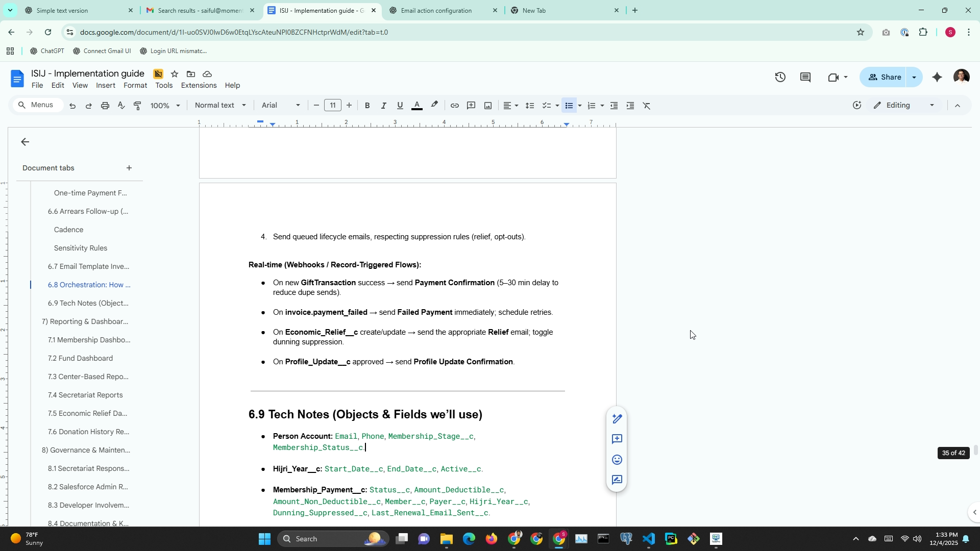Click the Clear formatting icon
980x551 pixels.
647,106
